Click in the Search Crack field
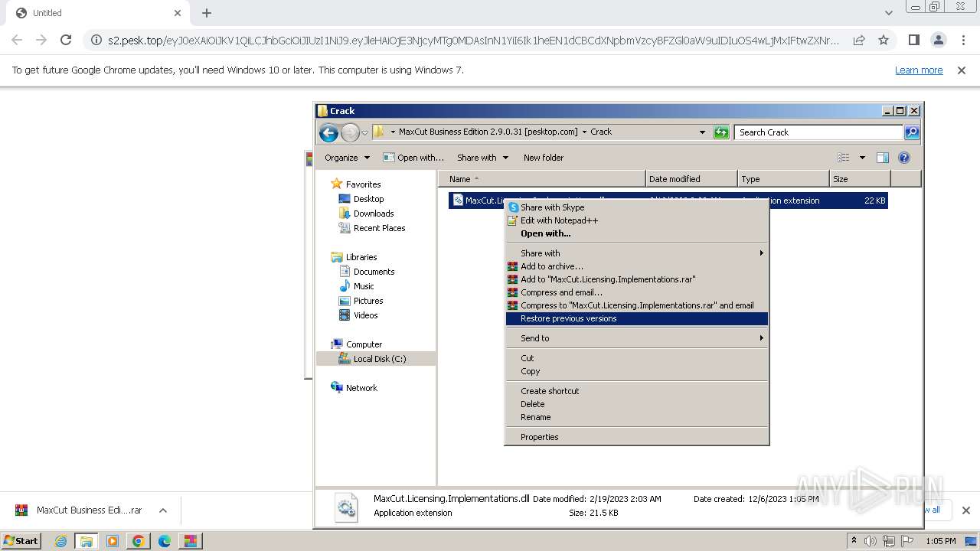Image resolution: width=980 pixels, height=551 pixels. pyautogui.click(x=818, y=132)
